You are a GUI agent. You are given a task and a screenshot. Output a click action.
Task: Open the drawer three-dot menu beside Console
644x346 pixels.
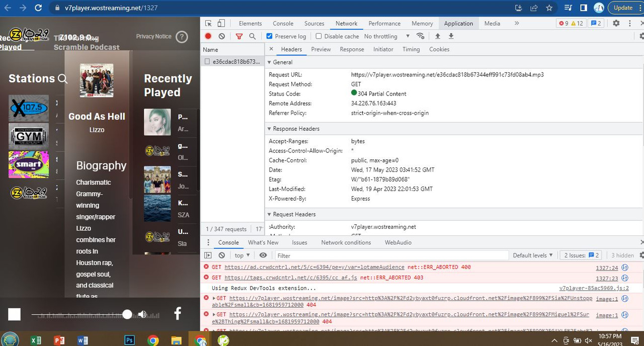(x=207, y=242)
